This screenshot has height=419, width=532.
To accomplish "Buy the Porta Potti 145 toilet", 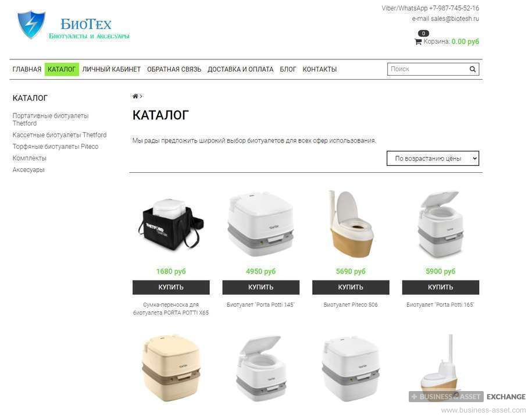I will click(261, 287).
